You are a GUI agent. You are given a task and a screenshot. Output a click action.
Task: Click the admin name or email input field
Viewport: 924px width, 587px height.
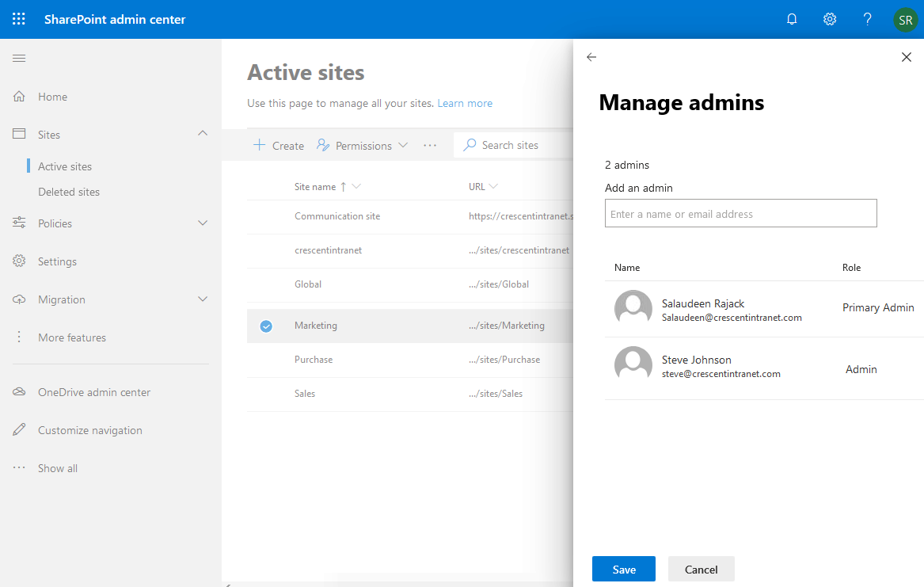(740, 213)
